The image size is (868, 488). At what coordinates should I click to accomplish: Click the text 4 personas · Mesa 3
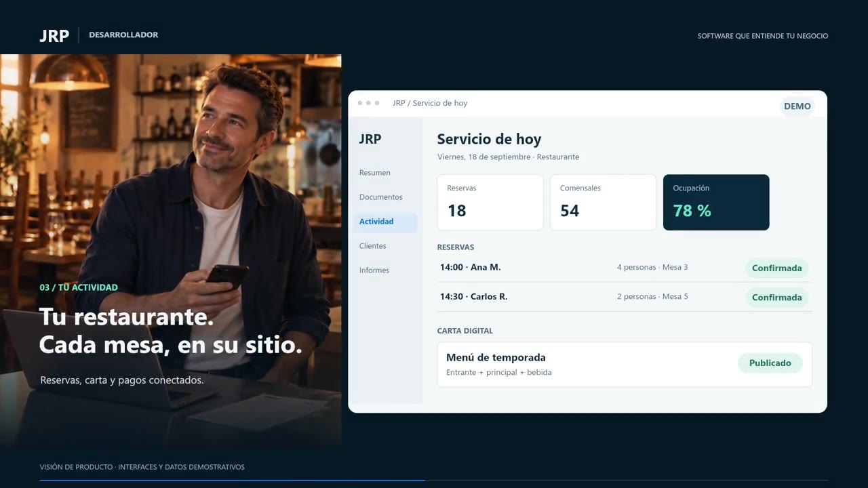(x=652, y=267)
